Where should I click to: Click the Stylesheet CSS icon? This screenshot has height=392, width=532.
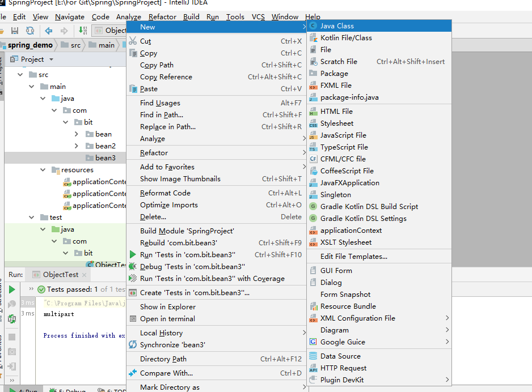[313, 123]
